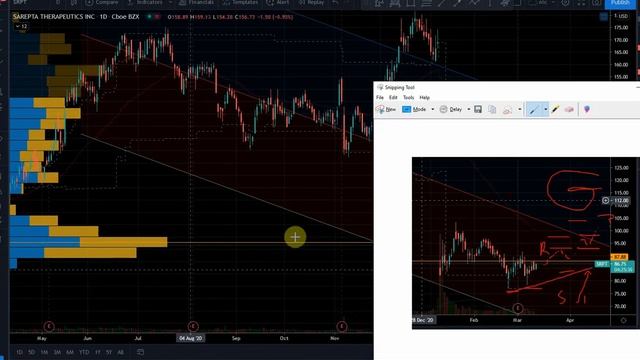Click the Send Snip envelope icon
This screenshot has width=640, height=360.
[507, 110]
